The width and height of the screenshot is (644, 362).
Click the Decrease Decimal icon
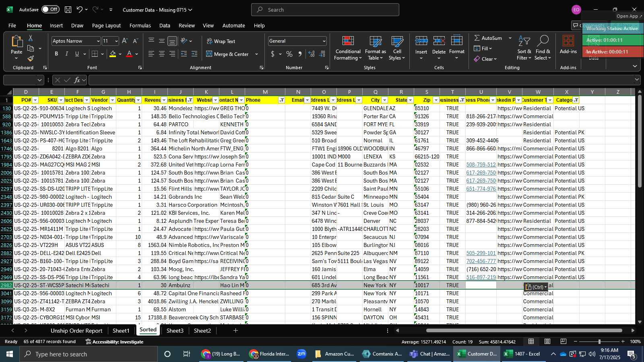(322, 54)
